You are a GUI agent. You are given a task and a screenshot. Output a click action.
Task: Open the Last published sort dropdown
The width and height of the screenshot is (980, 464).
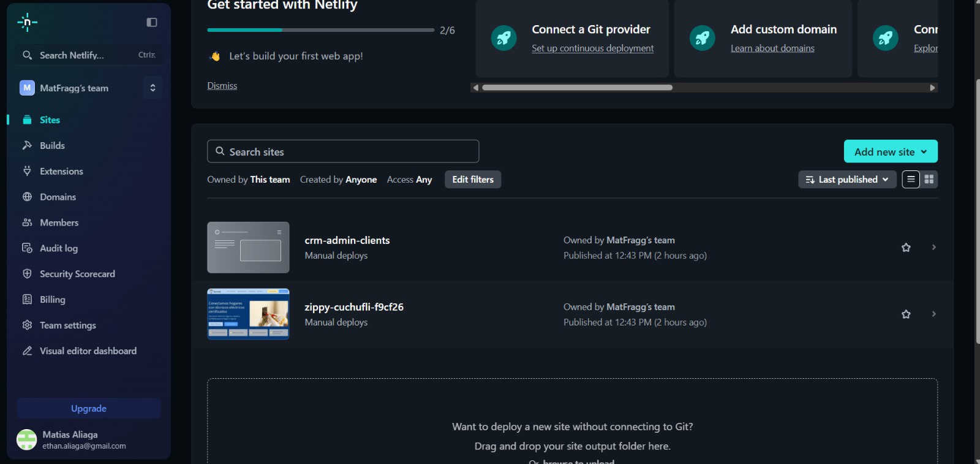[847, 179]
